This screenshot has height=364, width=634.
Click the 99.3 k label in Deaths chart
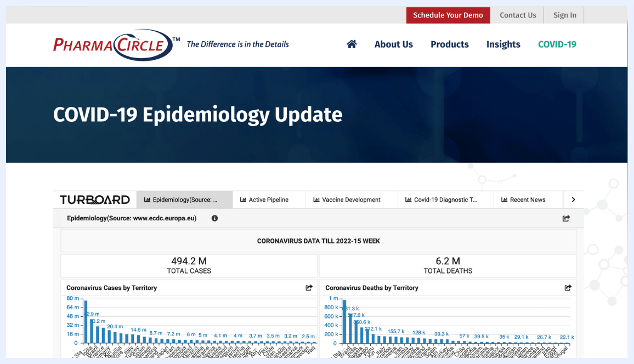coord(441,334)
